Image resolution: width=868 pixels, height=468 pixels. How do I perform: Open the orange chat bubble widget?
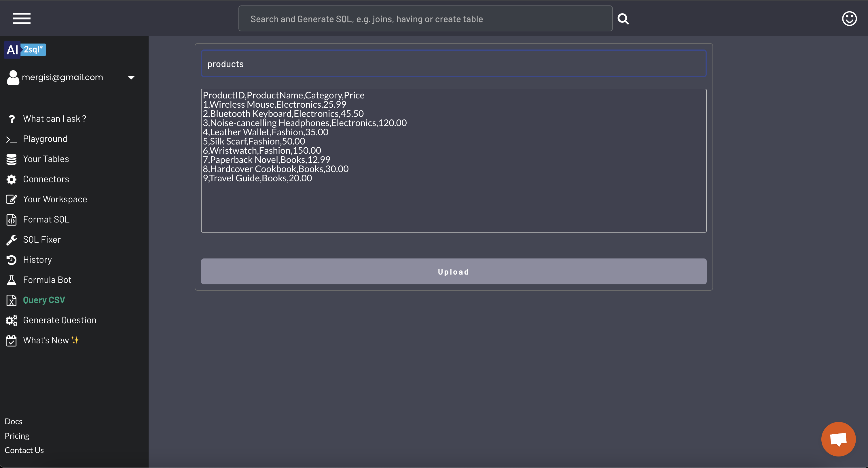(838, 439)
